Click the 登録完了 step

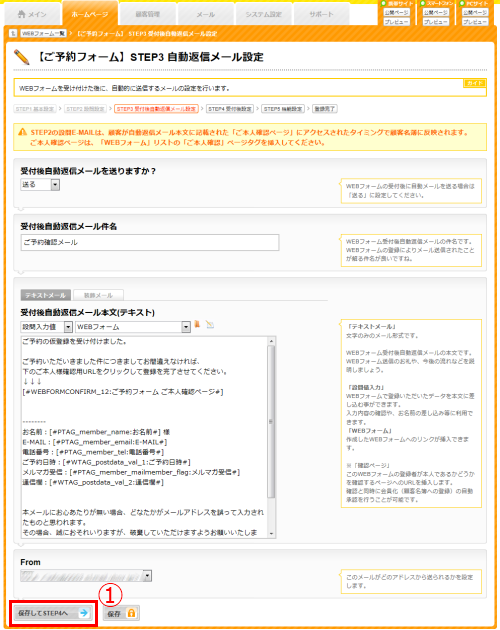click(x=325, y=109)
